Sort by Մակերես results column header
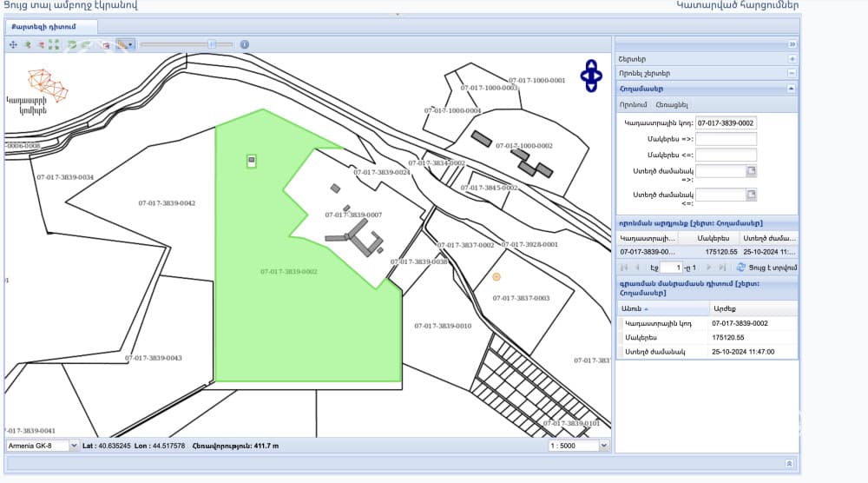This screenshot has width=868, height=483. (x=710, y=238)
